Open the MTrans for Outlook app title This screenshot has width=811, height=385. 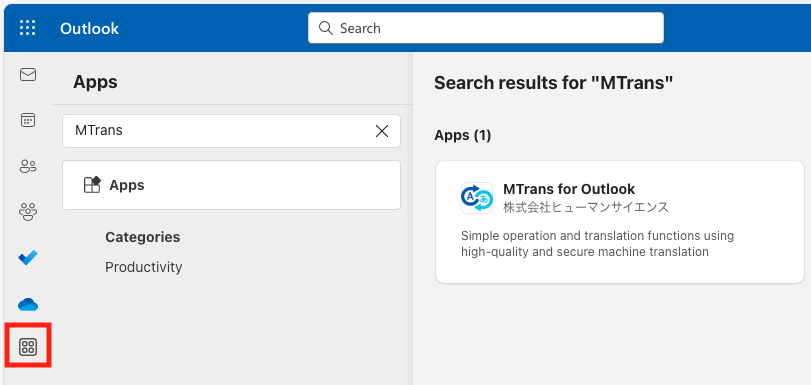click(x=569, y=189)
